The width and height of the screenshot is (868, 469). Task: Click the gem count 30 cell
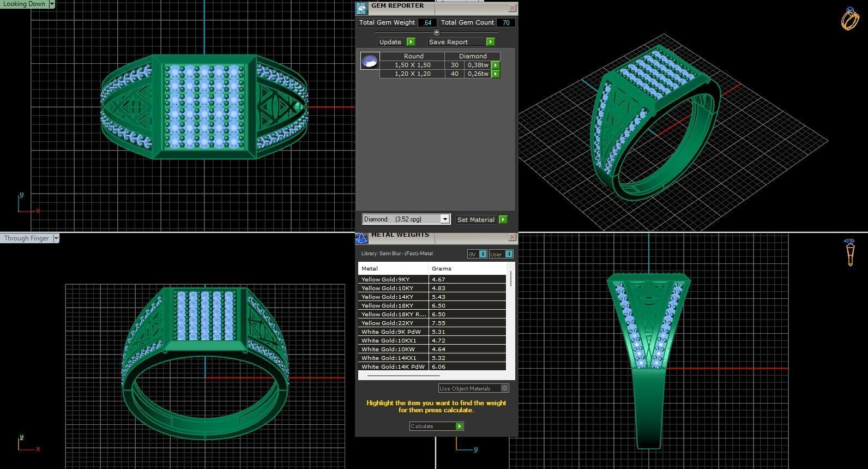point(455,65)
